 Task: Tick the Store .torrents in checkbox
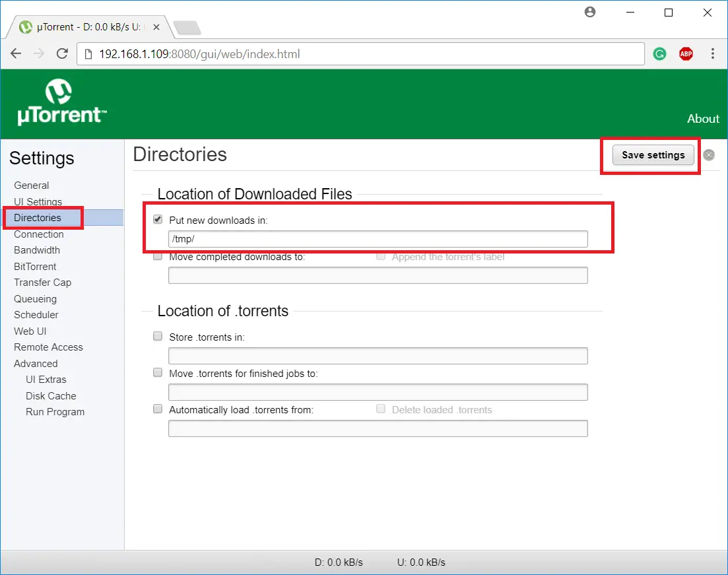158,337
